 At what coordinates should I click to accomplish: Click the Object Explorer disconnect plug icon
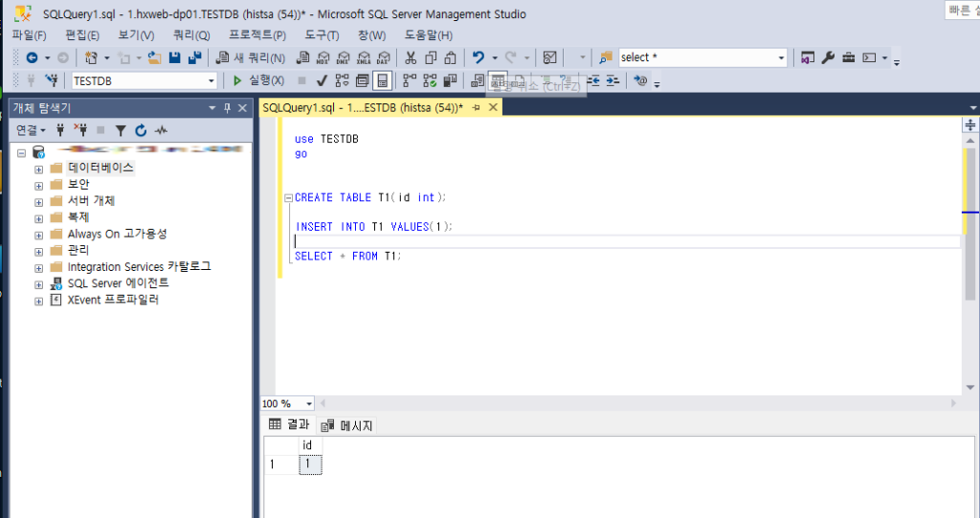point(80,130)
